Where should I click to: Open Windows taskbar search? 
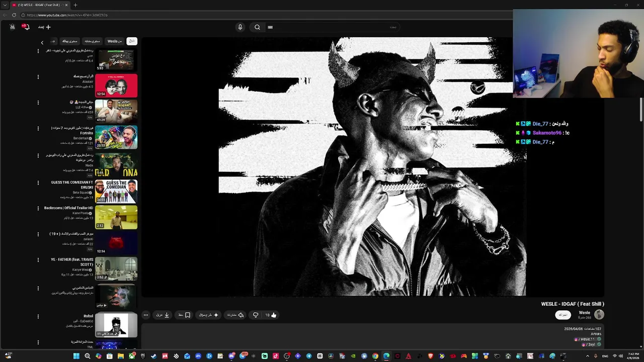(87, 356)
